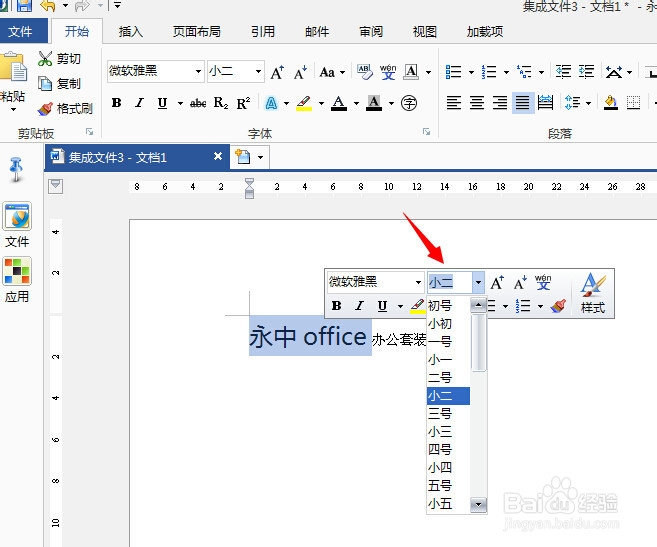Select font size 初号 from the list

coord(448,306)
